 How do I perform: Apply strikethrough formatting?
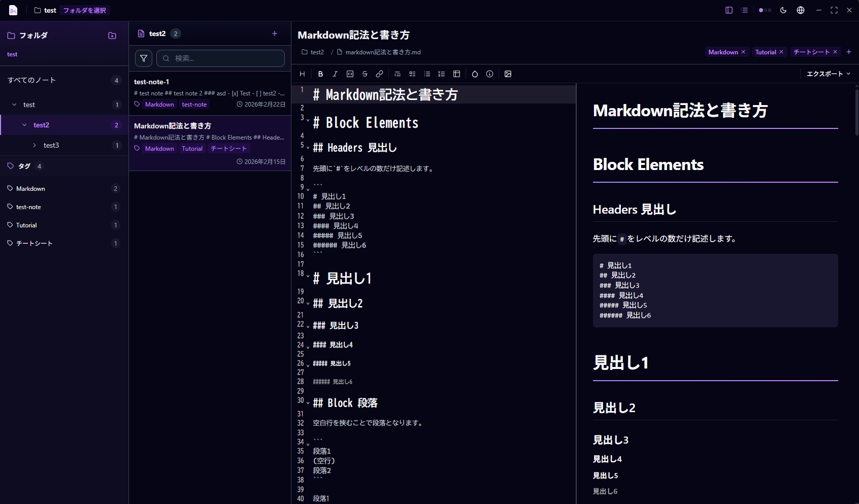click(365, 74)
